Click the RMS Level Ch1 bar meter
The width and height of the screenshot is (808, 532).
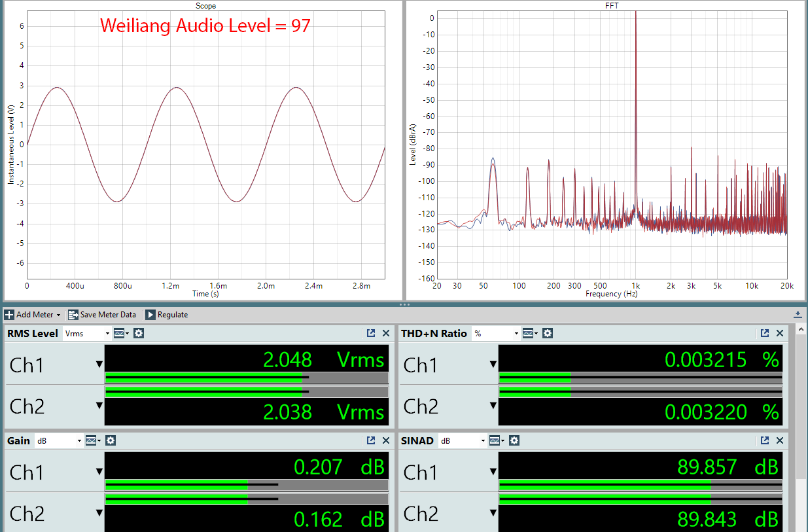coord(247,378)
